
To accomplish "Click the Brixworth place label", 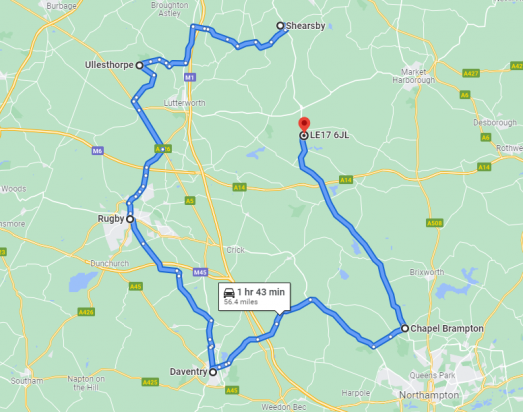I will coord(427,272).
